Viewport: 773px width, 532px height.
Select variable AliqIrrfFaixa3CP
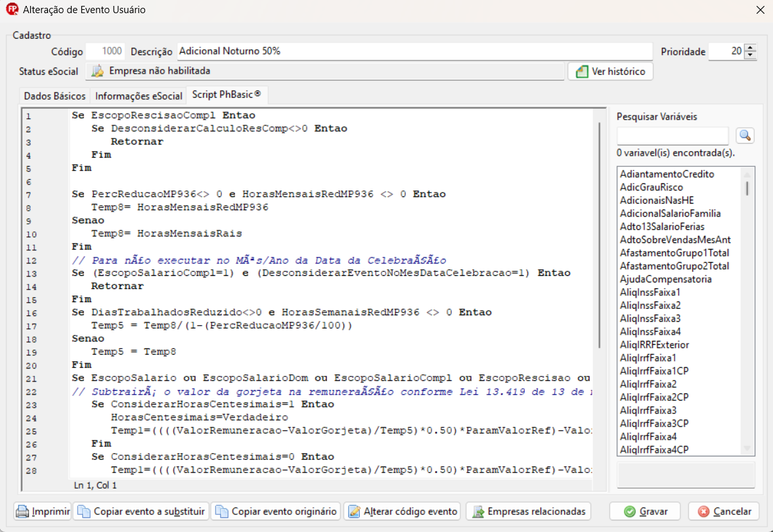[x=653, y=424]
